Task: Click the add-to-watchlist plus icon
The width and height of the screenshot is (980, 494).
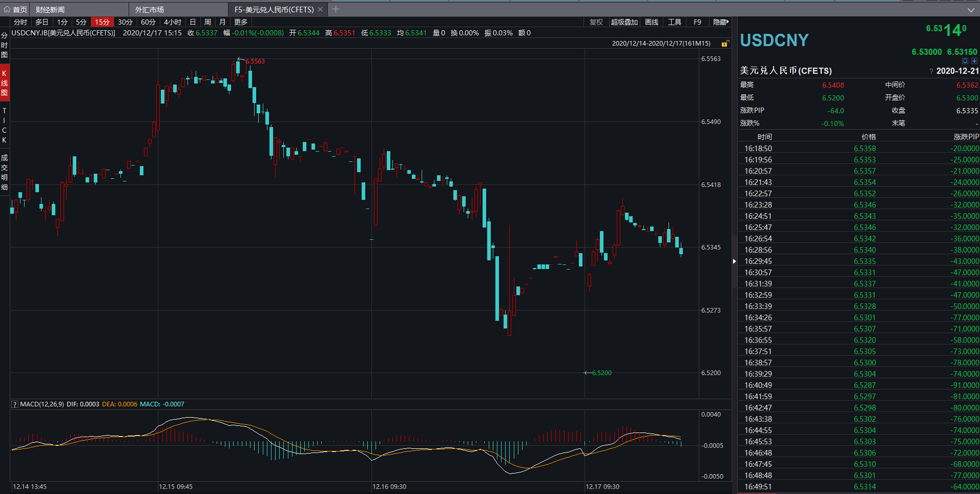Action: pyautogui.click(x=974, y=61)
